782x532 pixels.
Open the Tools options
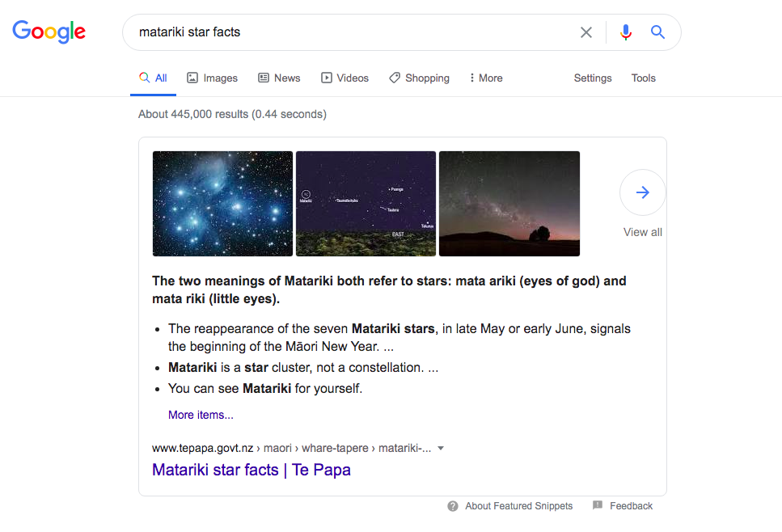point(644,78)
